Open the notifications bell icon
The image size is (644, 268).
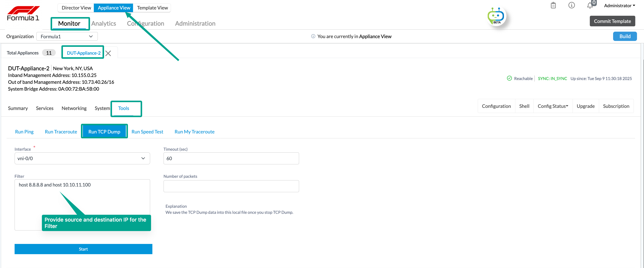(x=590, y=5)
